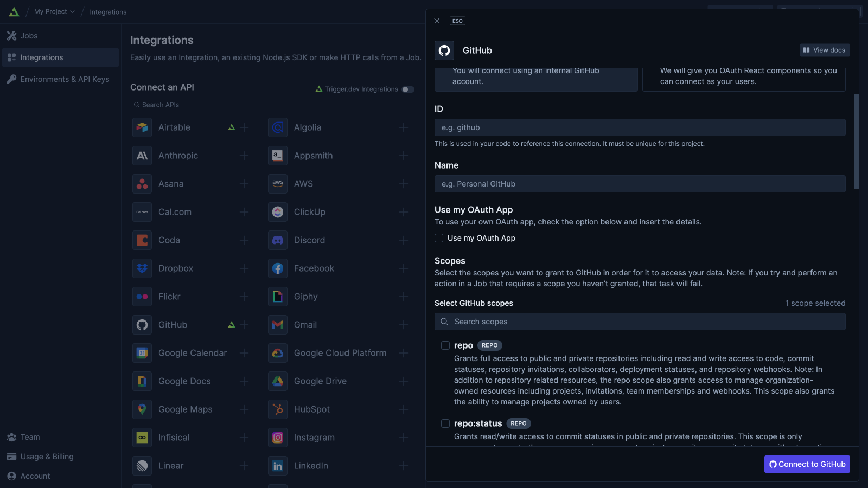Click the LinkedIn logo icon
This screenshot has height=488, width=868.
[x=278, y=466]
